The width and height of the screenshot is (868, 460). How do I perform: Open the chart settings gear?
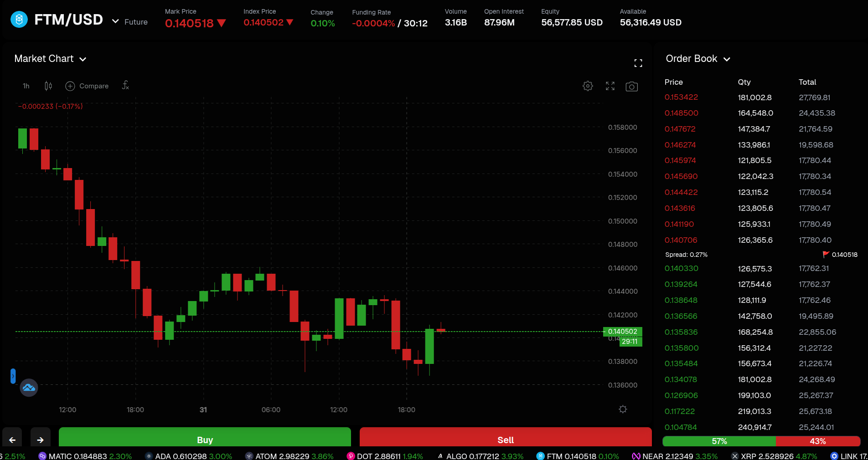coord(588,86)
